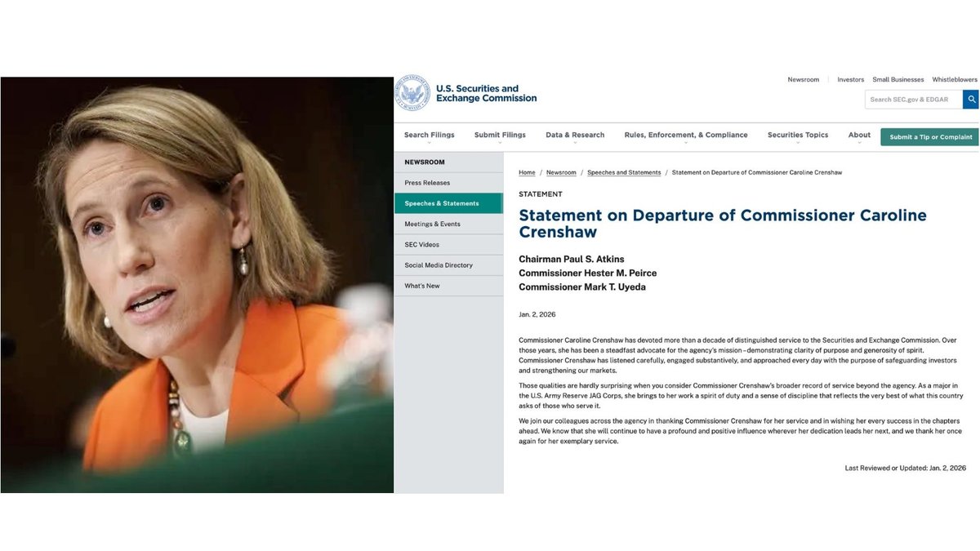Go to the Investors page
The image size is (980, 551).
click(x=850, y=80)
